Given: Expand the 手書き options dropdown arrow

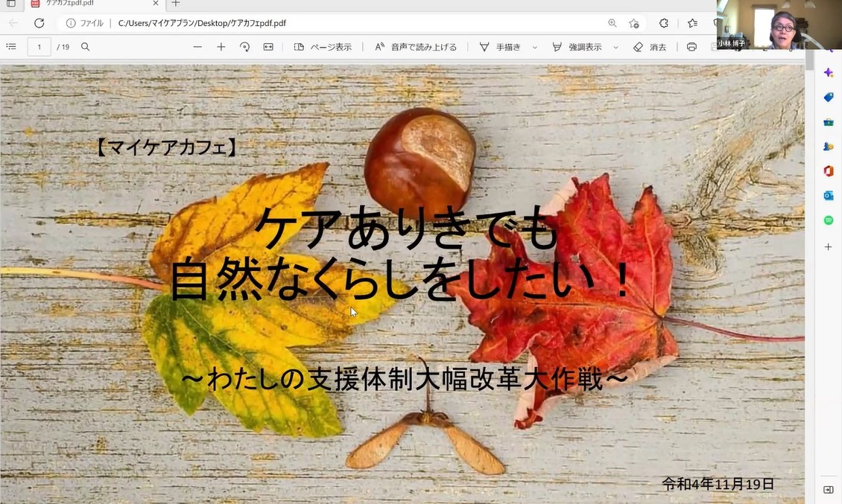Looking at the screenshot, I should pyautogui.click(x=534, y=47).
